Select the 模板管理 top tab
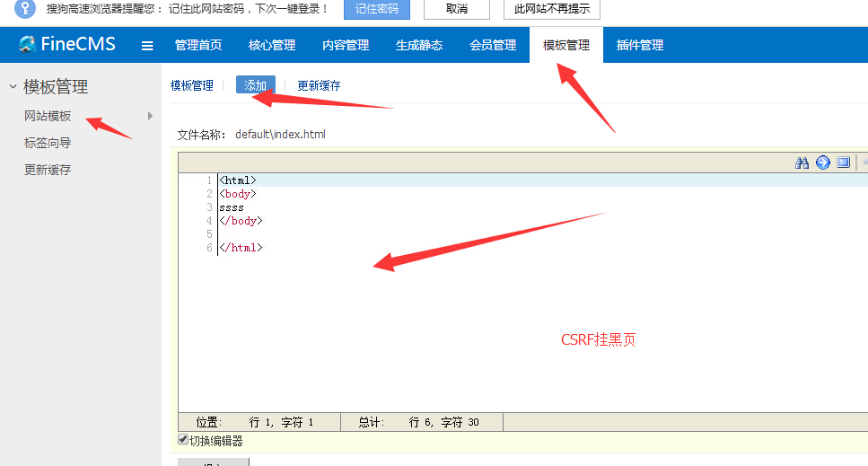 (x=566, y=45)
